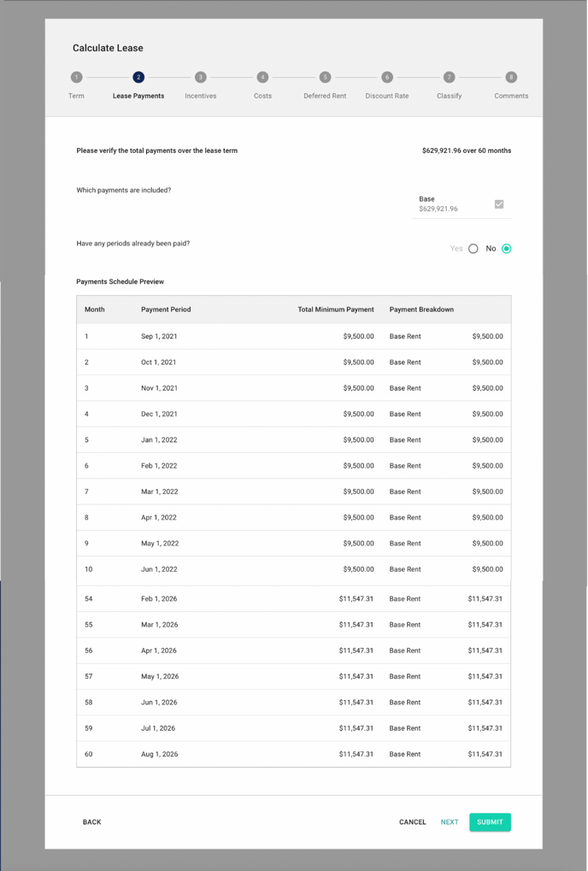Click the Payment Breakdown column header
The height and width of the screenshot is (871, 588).
tap(421, 309)
